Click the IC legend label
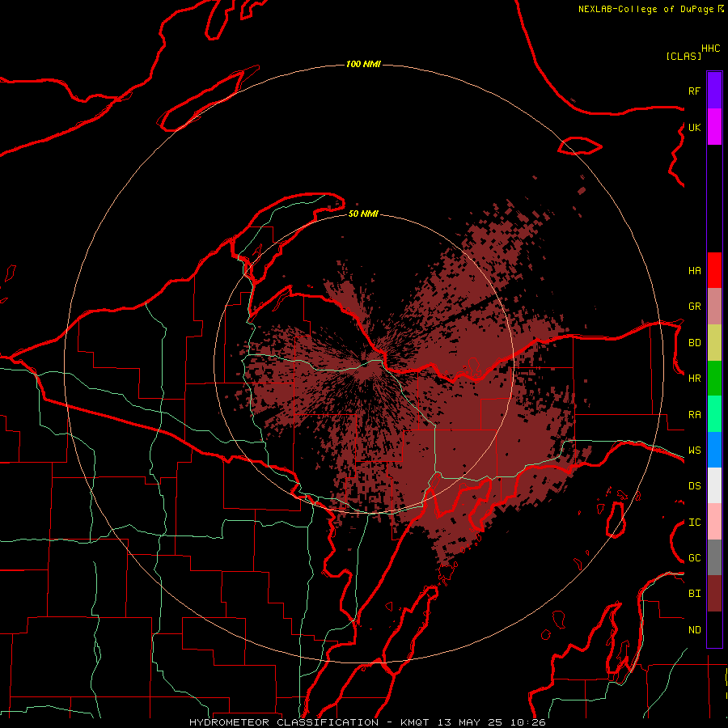Screen dimensions: 728x728 (694, 523)
